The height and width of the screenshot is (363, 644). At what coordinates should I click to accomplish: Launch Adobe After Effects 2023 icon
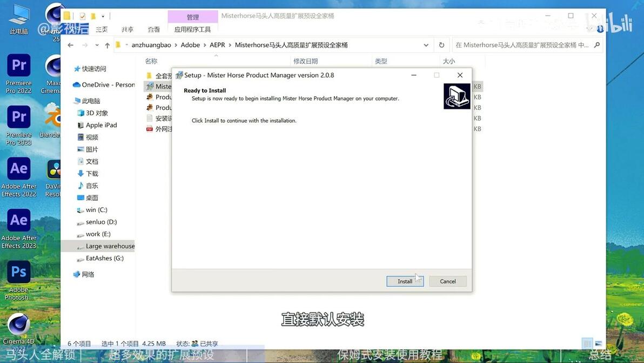tap(19, 229)
